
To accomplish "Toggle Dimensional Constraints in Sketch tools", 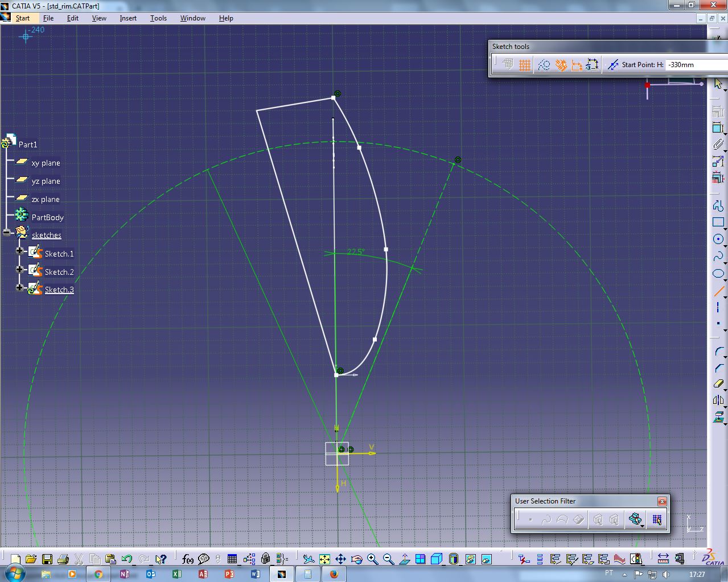I will coord(577,65).
